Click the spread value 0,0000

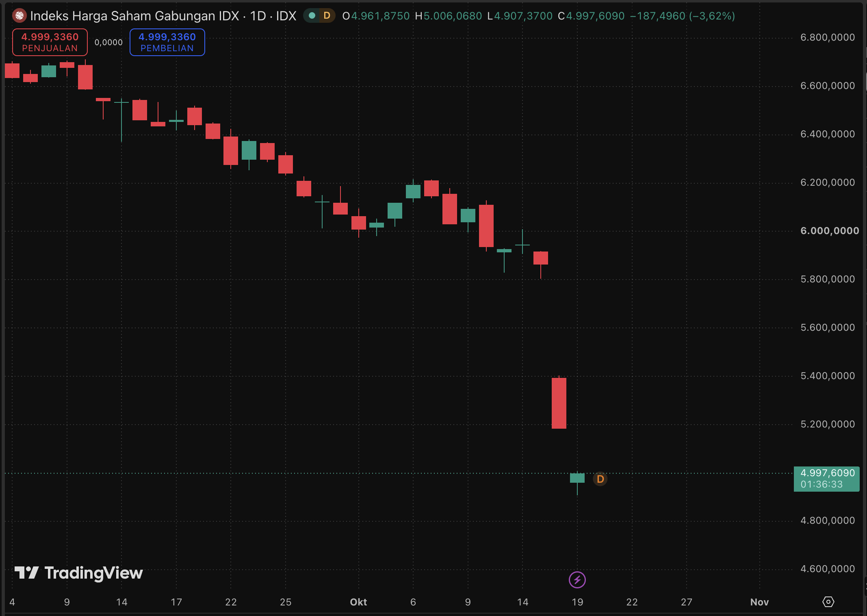coord(108,43)
